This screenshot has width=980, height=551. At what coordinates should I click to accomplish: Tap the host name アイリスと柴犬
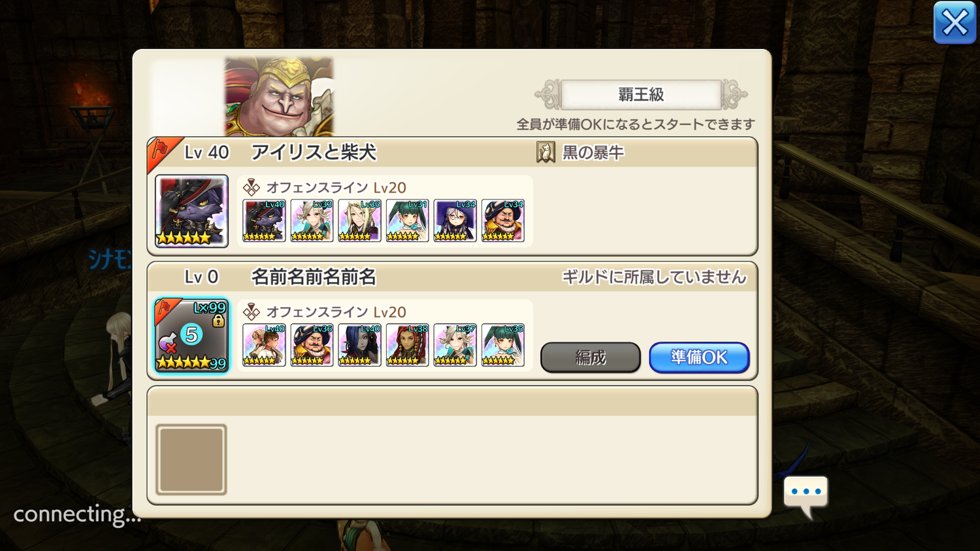coord(314,152)
